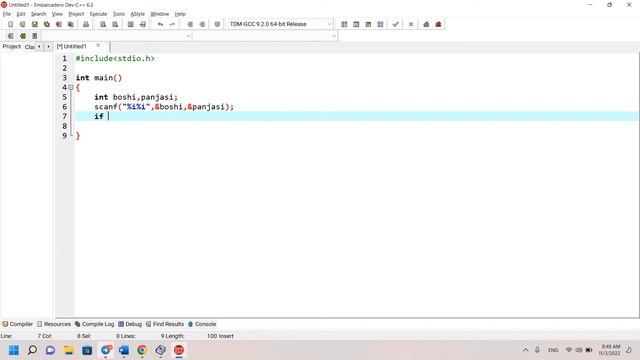This screenshot has width=640, height=360.
Task: Show hidden system tray icons chevron
Action: 525,350
